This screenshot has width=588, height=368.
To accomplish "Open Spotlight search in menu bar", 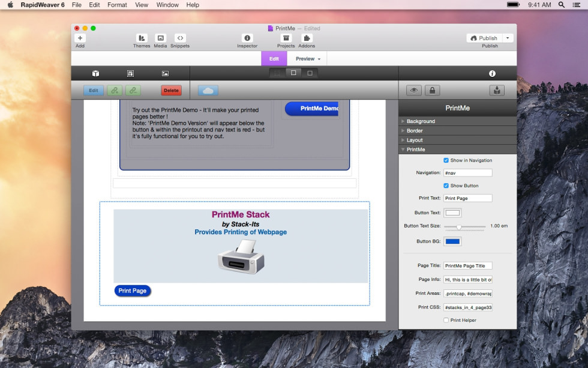I will (x=562, y=5).
